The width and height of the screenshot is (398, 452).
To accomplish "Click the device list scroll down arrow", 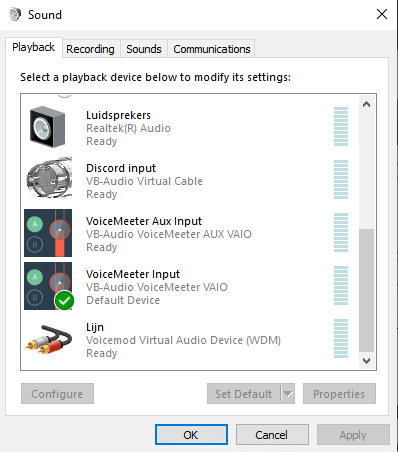I will [366, 361].
